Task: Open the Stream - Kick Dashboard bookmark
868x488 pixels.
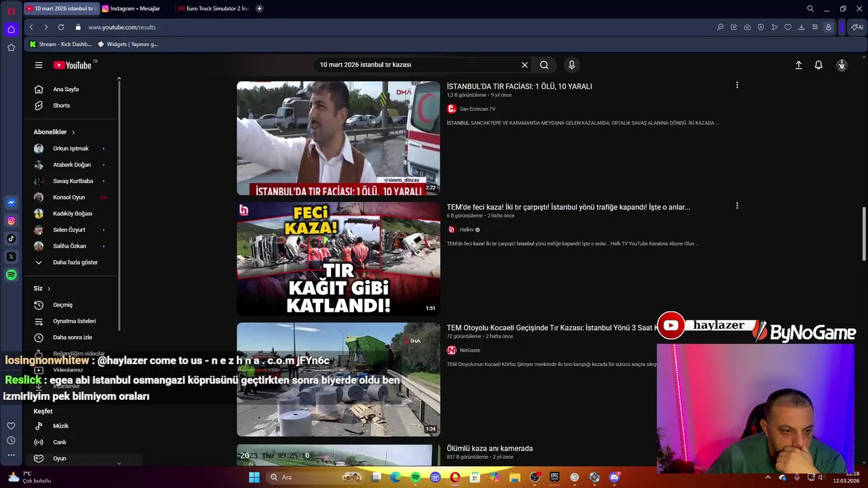Action: tap(60, 44)
